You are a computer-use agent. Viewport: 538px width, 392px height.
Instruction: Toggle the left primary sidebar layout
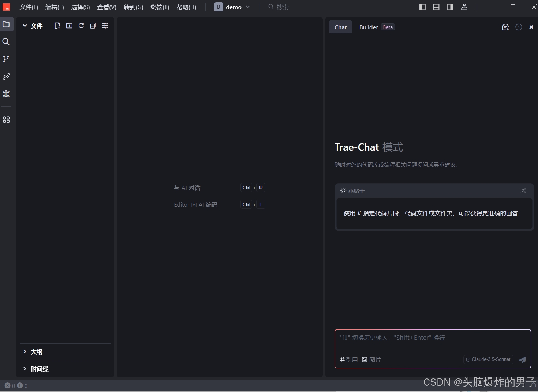tap(422, 7)
